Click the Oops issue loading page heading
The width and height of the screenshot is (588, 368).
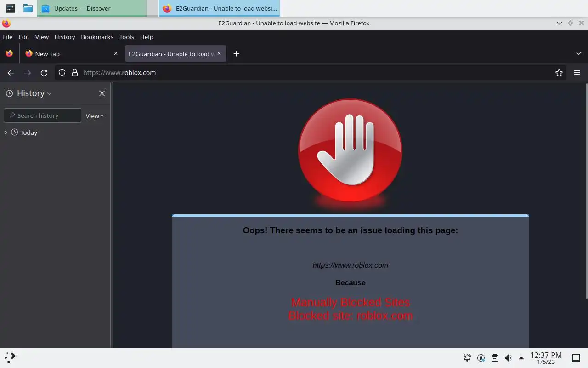350,230
